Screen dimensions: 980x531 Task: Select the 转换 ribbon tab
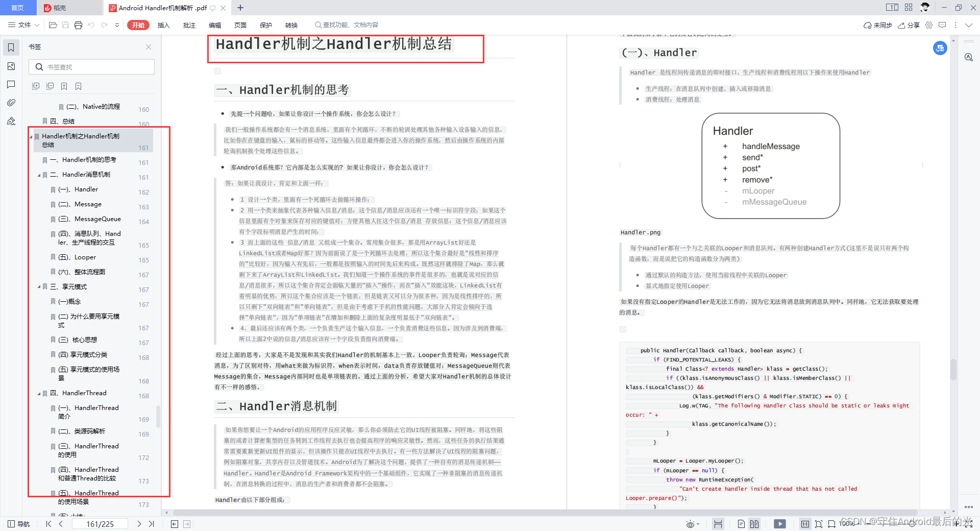(x=291, y=25)
